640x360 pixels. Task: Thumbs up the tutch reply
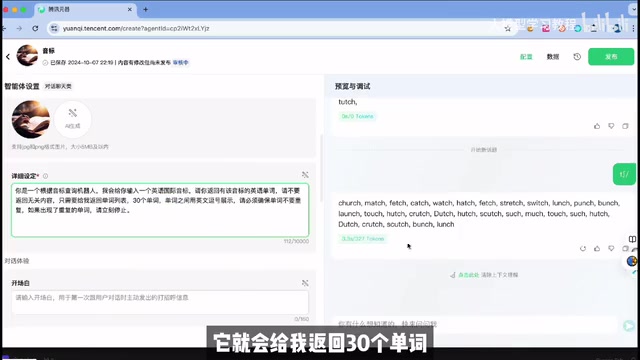[x=597, y=126]
